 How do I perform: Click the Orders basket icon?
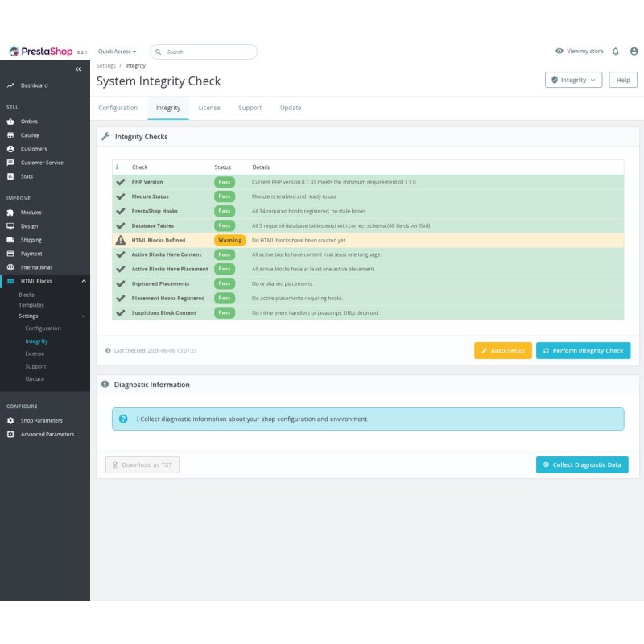pyautogui.click(x=10, y=122)
